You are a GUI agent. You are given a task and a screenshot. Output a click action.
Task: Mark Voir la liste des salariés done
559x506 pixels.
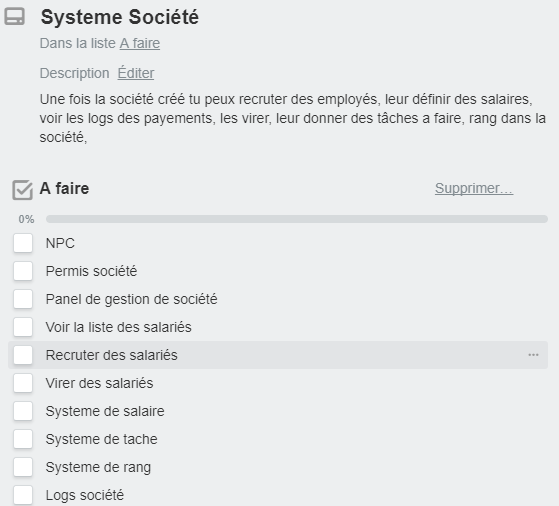(x=23, y=327)
